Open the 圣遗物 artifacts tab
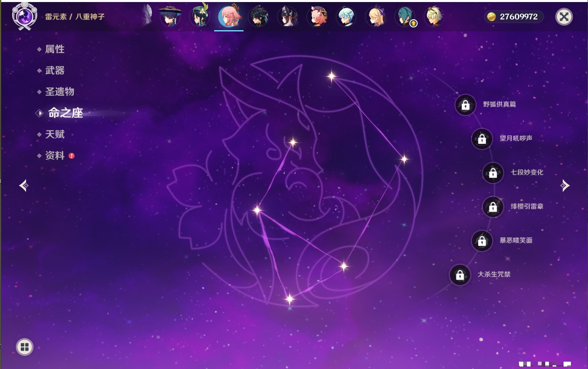 (59, 92)
